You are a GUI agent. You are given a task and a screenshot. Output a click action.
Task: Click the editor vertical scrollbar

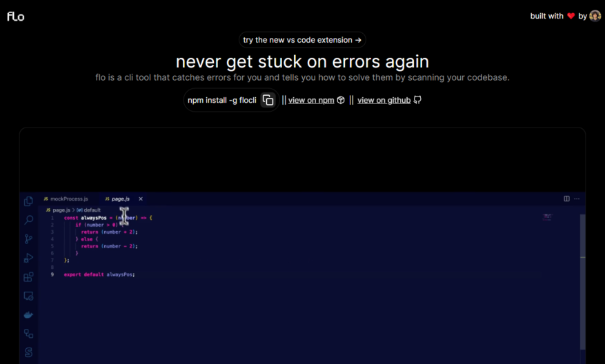coord(583,281)
